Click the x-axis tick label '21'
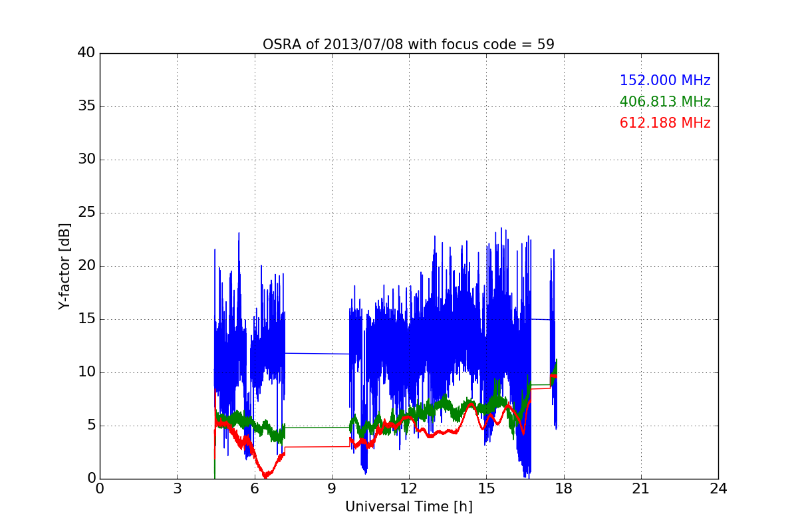The height and width of the screenshot is (532, 798). coord(641,489)
